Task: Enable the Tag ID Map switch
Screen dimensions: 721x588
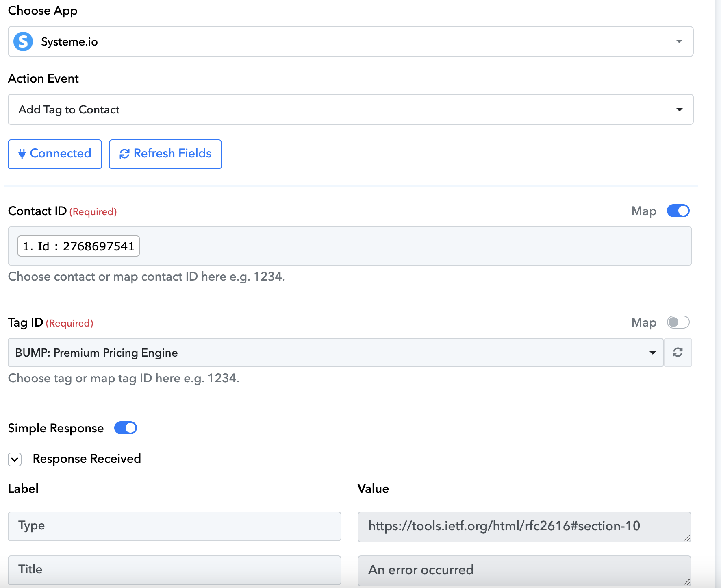Action: click(678, 322)
